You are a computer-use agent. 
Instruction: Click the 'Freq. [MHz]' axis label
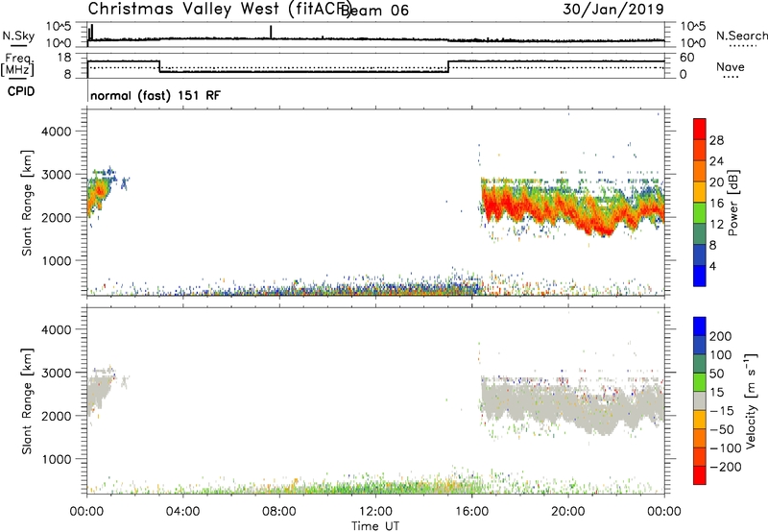pyautogui.click(x=18, y=64)
